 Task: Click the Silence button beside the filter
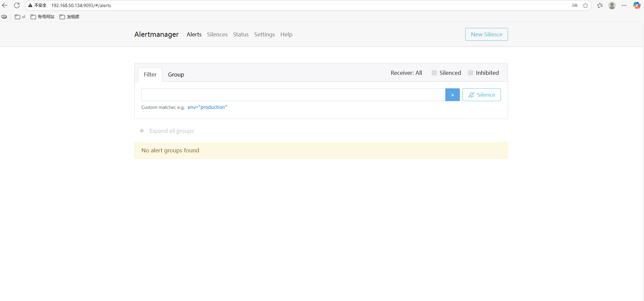click(482, 95)
